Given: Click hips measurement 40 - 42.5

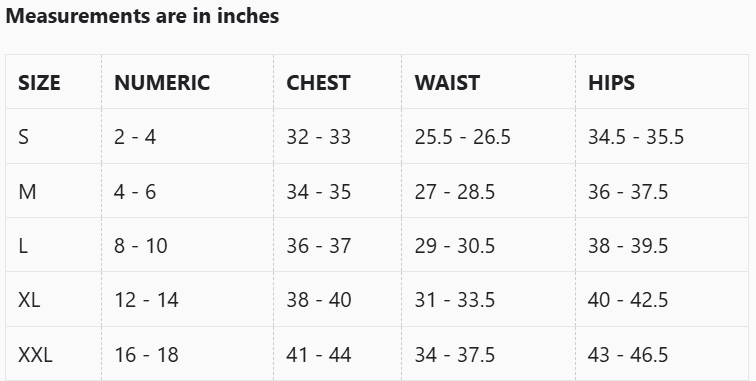Looking at the screenshot, I should click(x=628, y=300).
